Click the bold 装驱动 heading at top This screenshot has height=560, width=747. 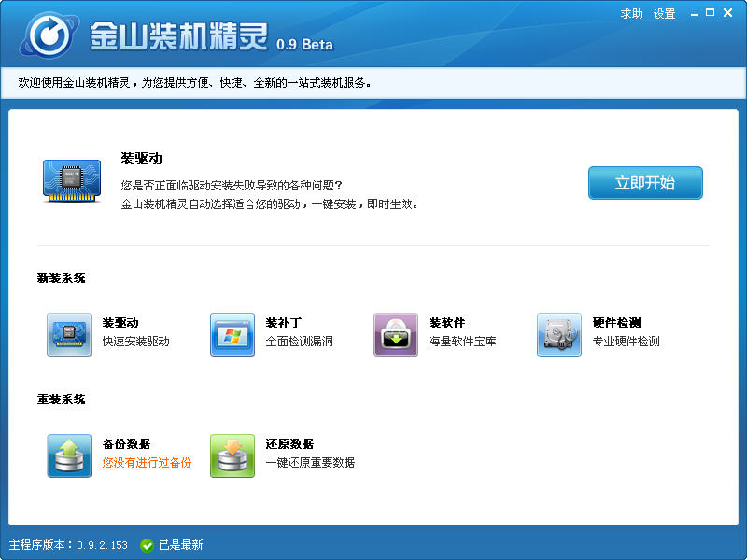pyautogui.click(x=142, y=159)
